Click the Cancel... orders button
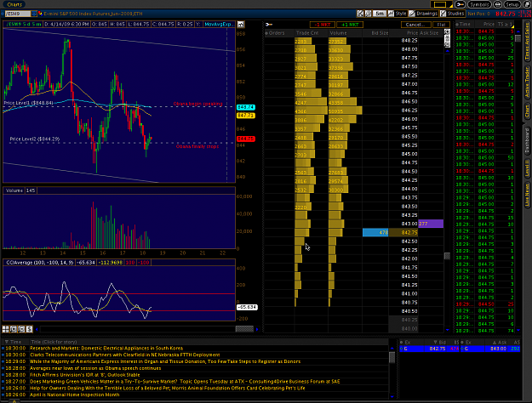Viewport: 532px width, 403px height. 415,25
